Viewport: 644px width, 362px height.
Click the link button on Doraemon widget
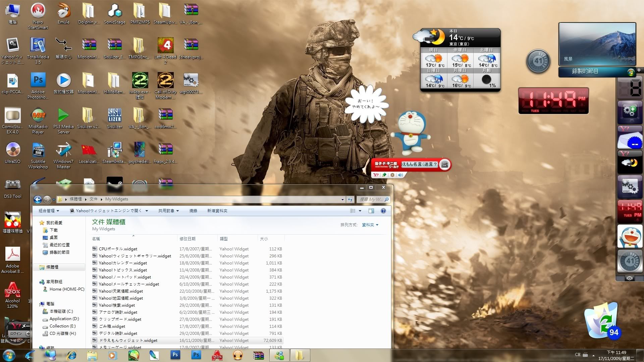(445, 165)
